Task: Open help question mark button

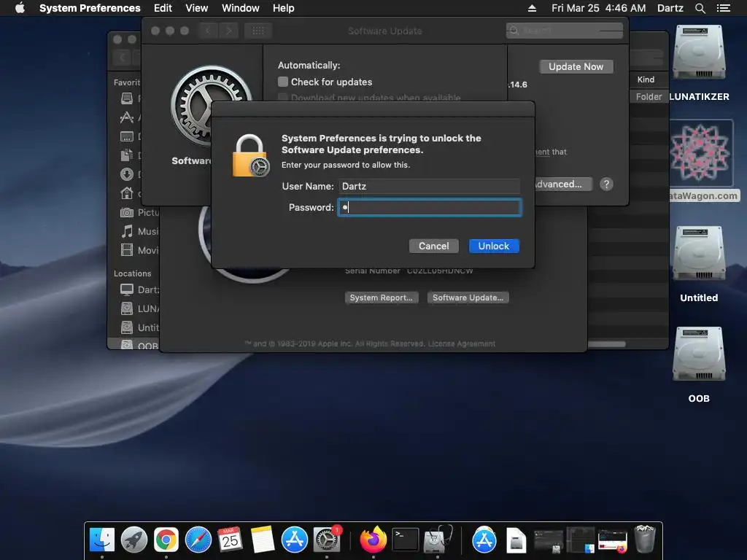Action: (606, 184)
